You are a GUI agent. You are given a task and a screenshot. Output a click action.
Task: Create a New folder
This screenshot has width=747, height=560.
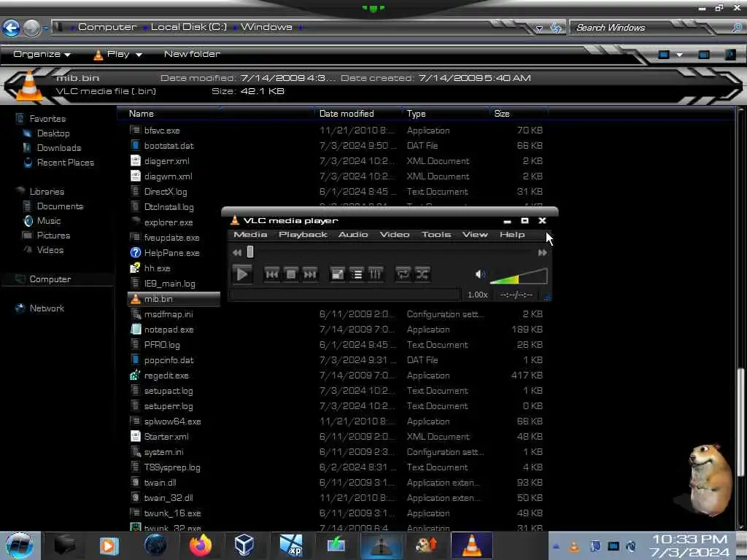tap(192, 54)
